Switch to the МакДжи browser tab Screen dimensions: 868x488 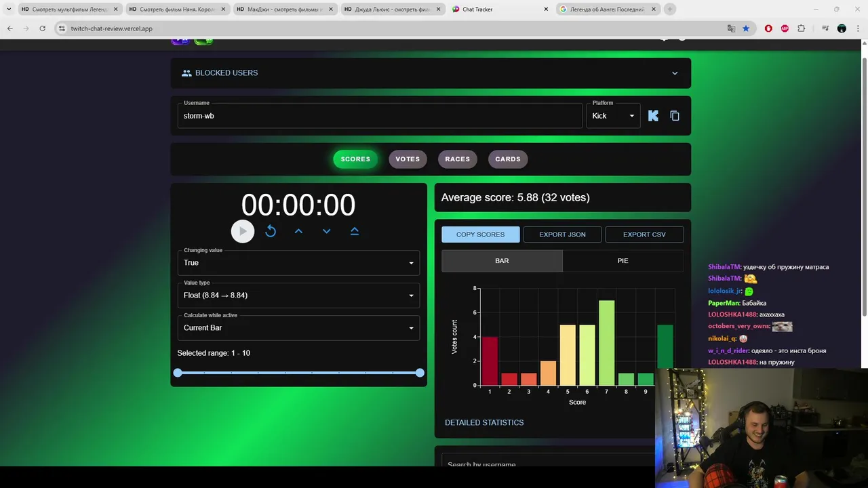(x=285, y=9)
